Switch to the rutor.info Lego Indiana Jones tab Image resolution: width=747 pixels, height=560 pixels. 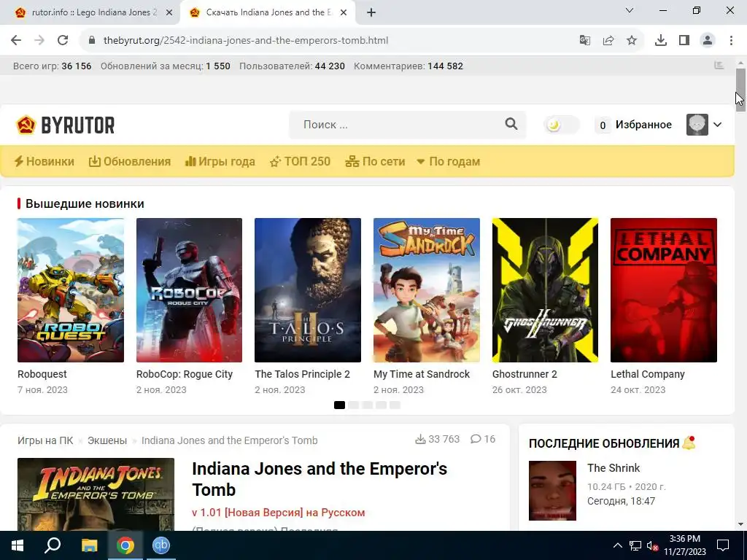[88, 12]
